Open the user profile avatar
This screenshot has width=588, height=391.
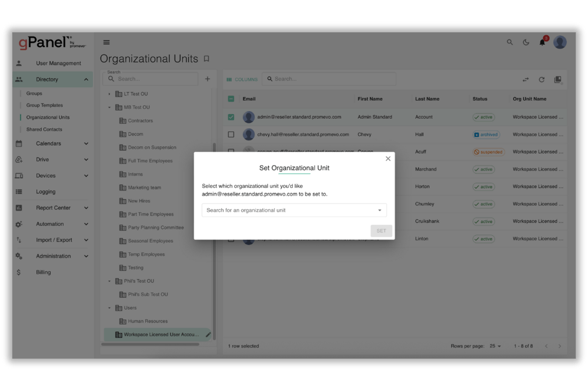pyautogui.click(x=560, y=42)
